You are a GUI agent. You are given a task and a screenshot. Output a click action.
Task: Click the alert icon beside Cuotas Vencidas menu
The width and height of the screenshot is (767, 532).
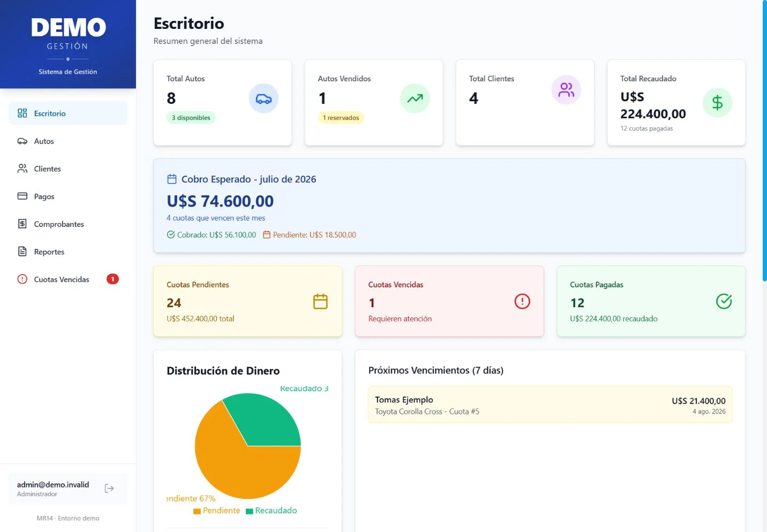coord(22,279)
